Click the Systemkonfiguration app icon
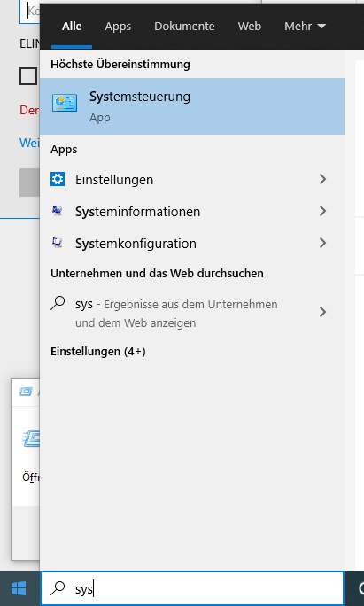364x606 pixels. [x=58, y=243]
